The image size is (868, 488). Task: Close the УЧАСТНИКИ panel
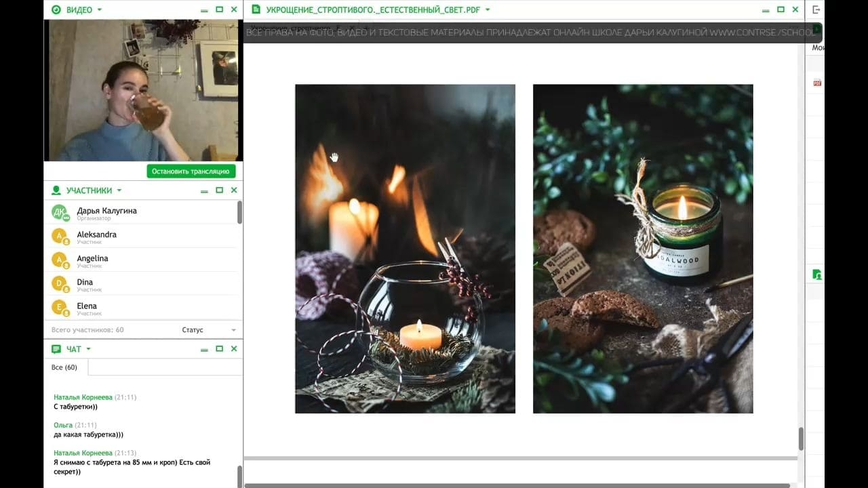(234, 190)
